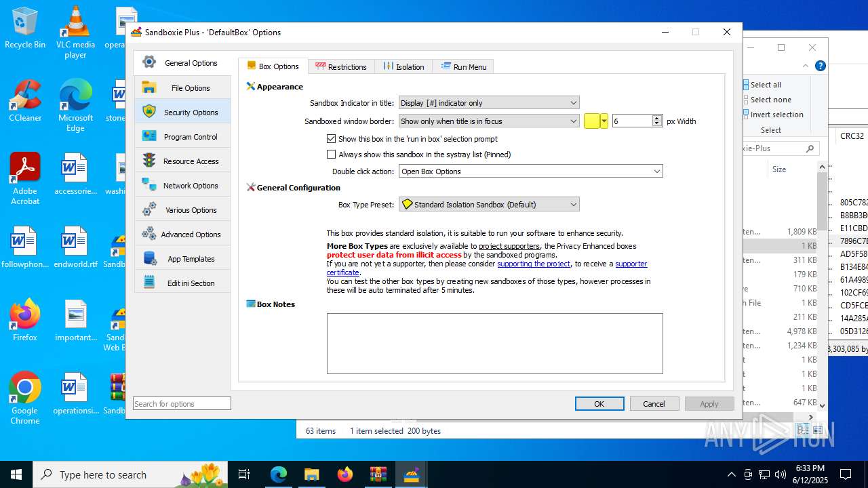Click OK button

(x=599, y=403)
